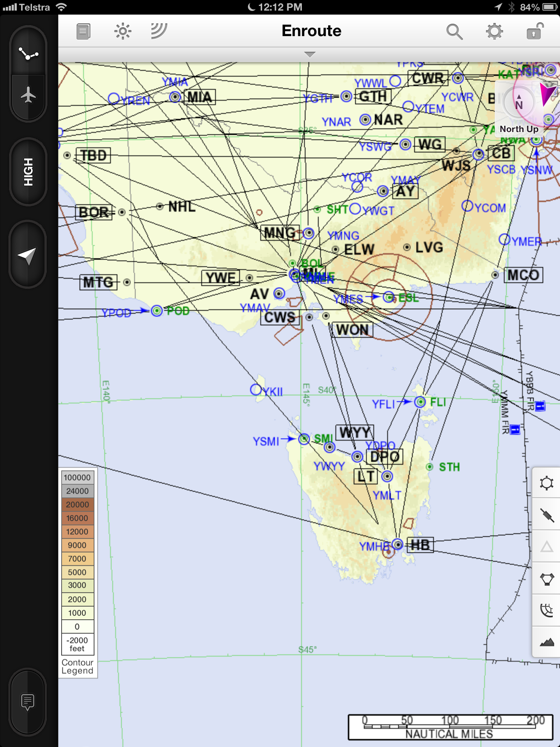Toggle the triangle waypoint layer button
560x747 pixels.
pos(546,546)
